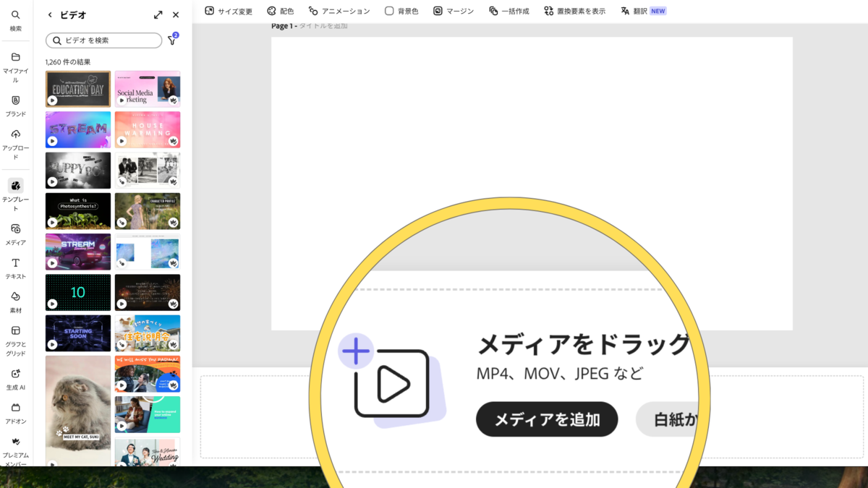Open 配色 color palette option
Screen dimensions: 868x488
[x=280, y=11]
